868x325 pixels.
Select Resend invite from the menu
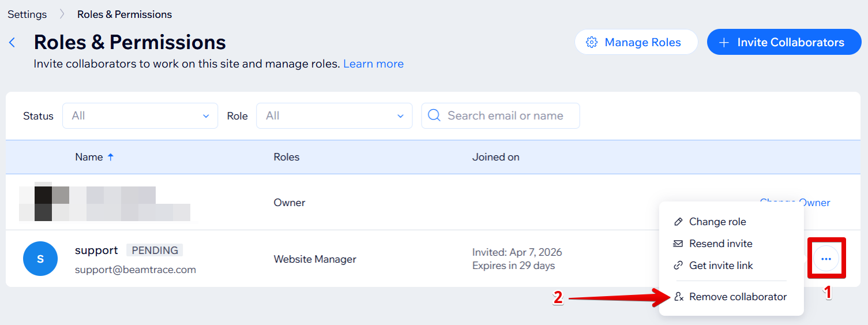pyautogui.click(x=720, y=244)
